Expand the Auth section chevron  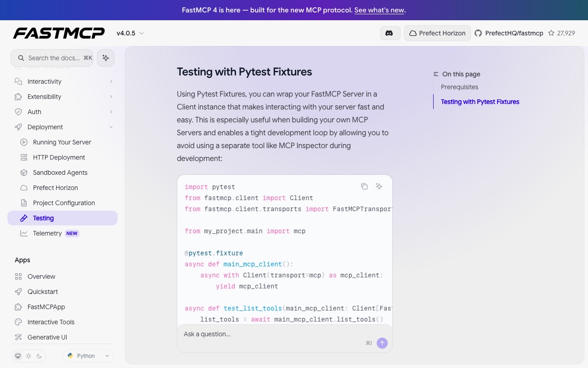[x=111, y=112]
